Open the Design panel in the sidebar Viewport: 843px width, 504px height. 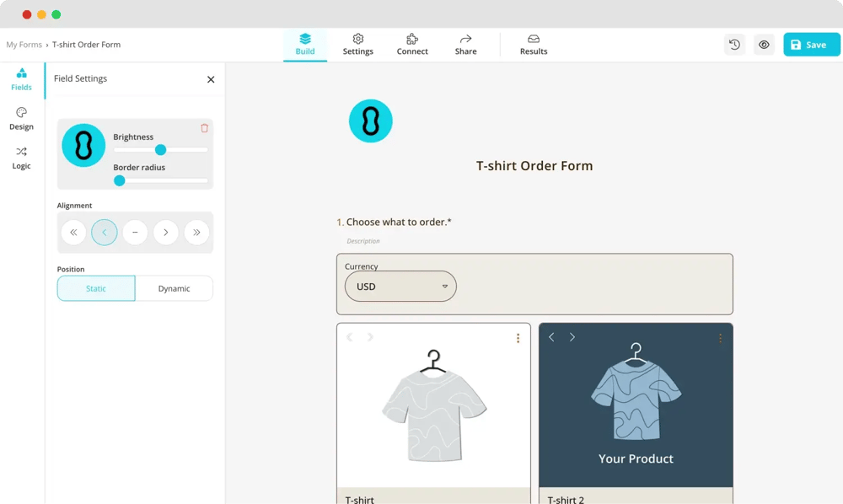tap(21, 119)
